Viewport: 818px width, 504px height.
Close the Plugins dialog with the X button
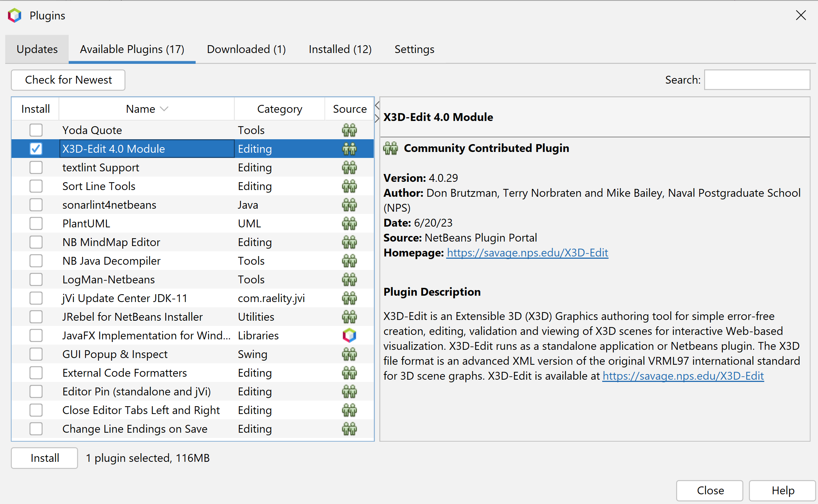pyautogui.click(x=801, y=15)
